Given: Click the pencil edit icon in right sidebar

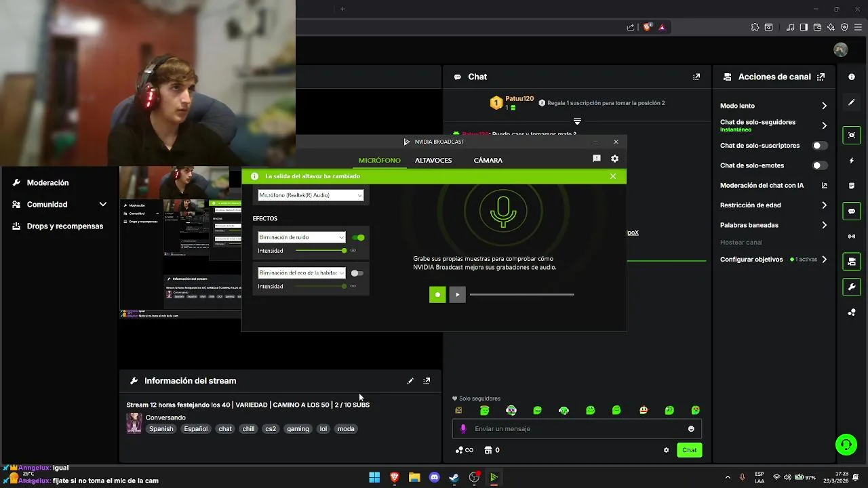Looking at the screenshot, I should pyautogui.click(x=852, y=102).
